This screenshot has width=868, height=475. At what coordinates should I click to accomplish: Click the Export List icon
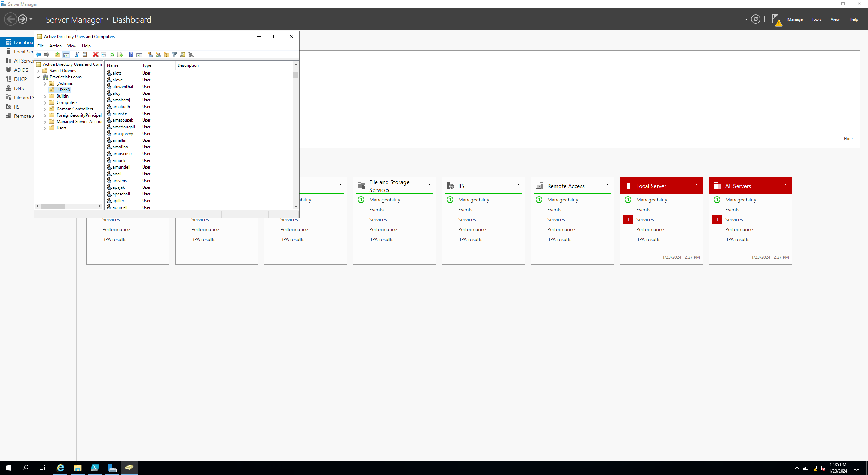(x=120, y=54)
